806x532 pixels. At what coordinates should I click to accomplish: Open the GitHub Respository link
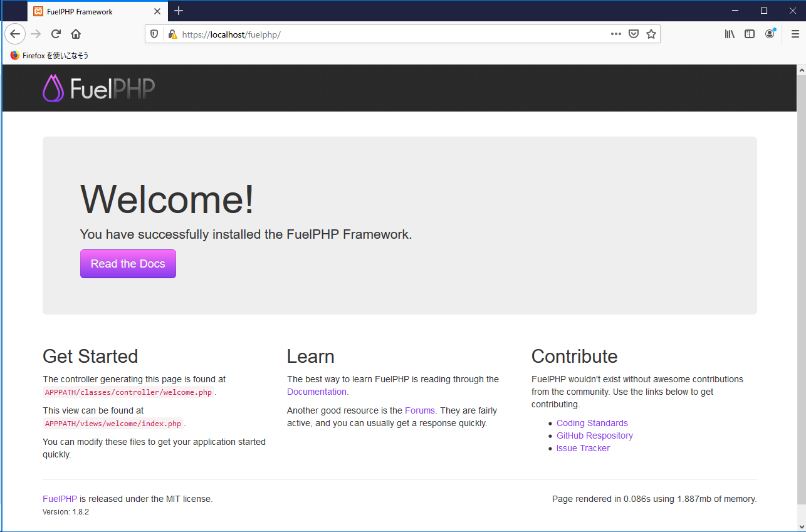594,436
